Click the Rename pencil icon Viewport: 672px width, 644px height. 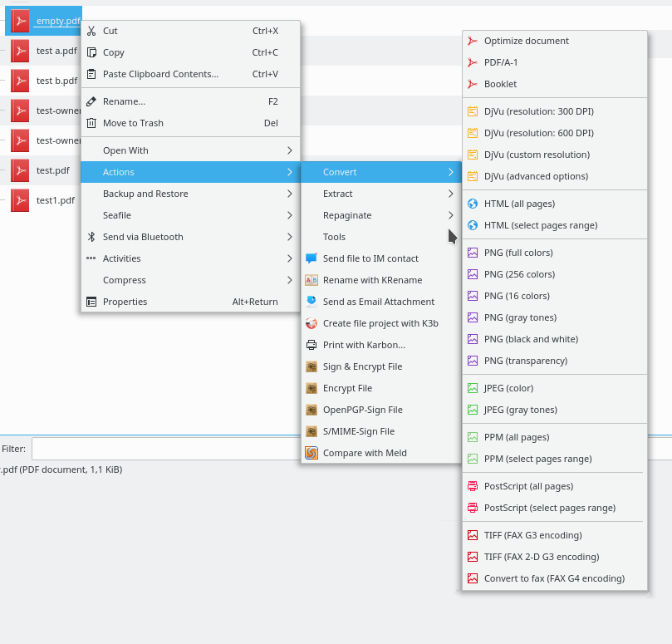[x=91, y=101]
